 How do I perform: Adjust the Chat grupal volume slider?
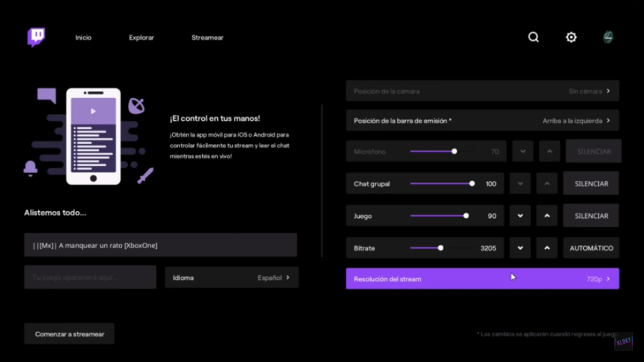tap(443, 184)
